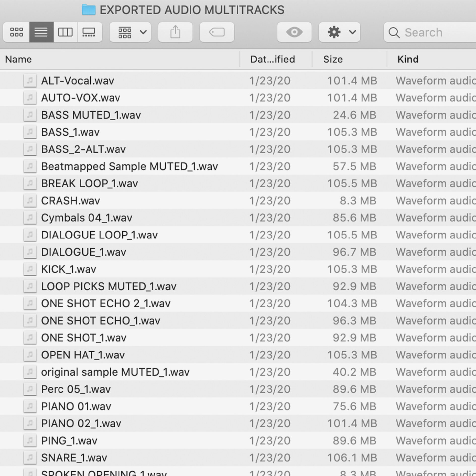Open the item grouping dropdown
The image size is (476, 476).
pyautogui.click(x=130, y=32)
